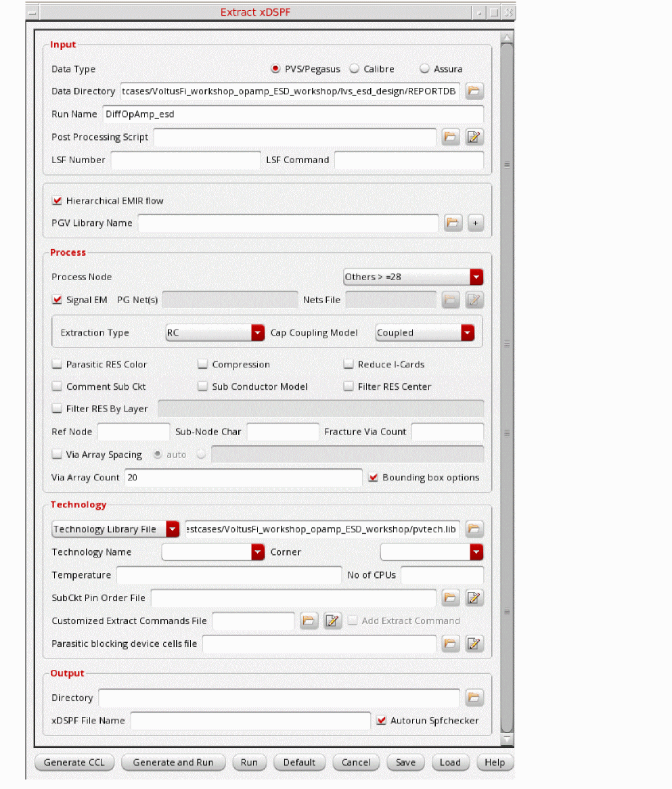Disable the Hierarchical EMIR flow checkbox

[x=57, y=201]
